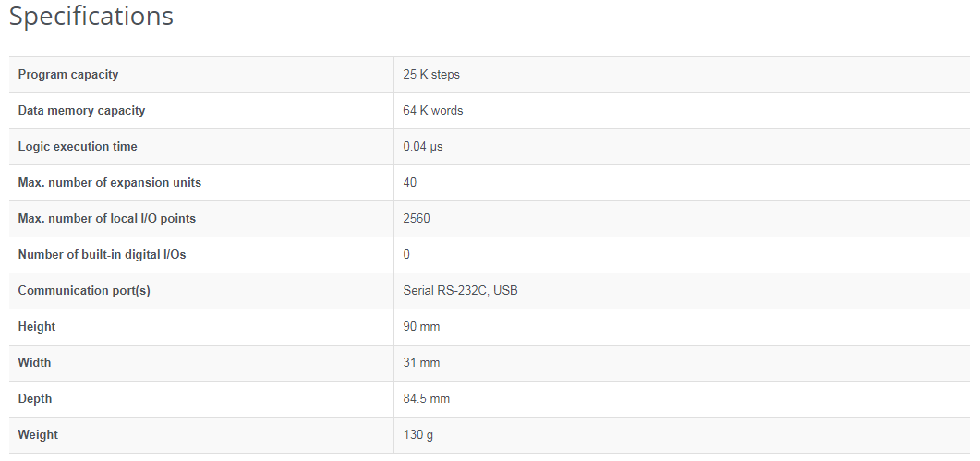
Task: Click the Specifications heading
Action: tap(91, 17)
